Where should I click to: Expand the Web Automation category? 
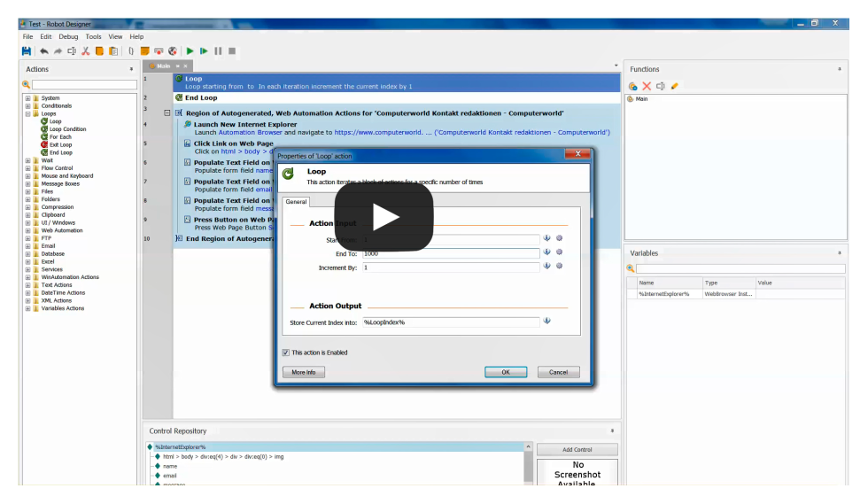(x=27, y=230)
